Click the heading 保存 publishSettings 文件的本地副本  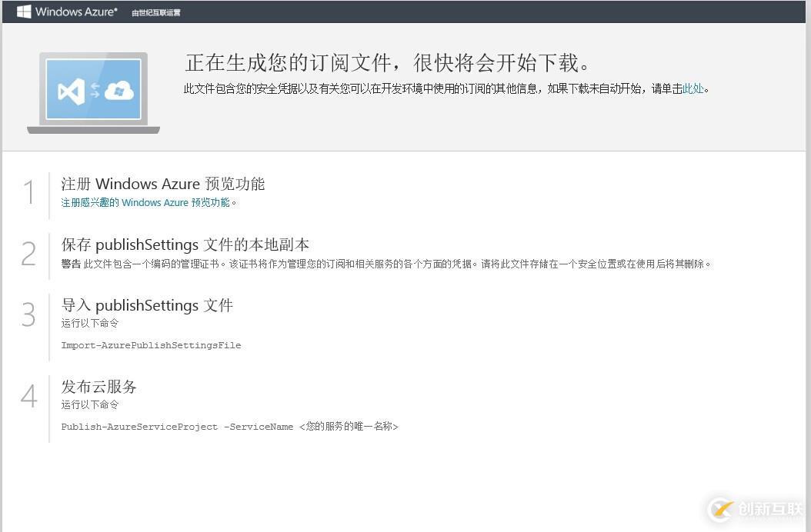185,244
